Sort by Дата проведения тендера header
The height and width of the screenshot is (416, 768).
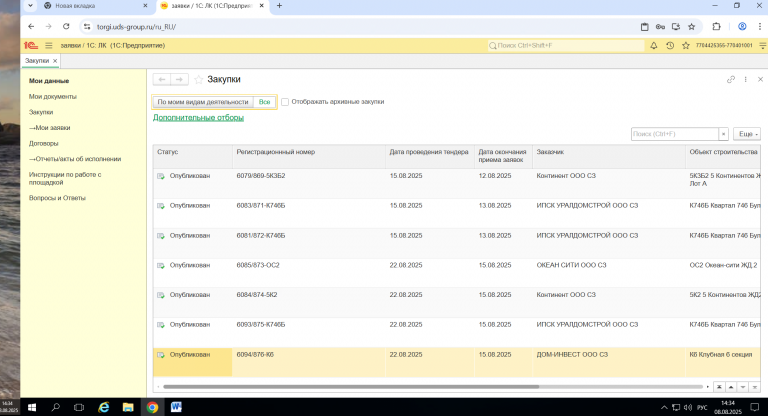point(430,156)
